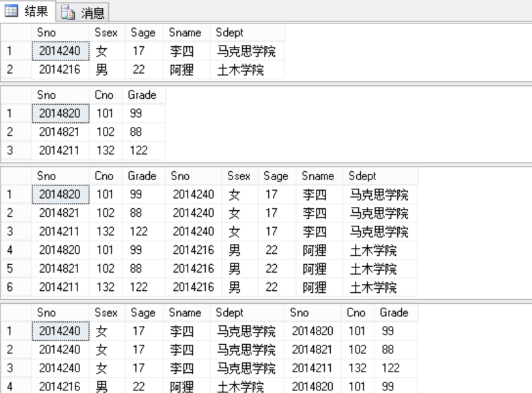Click highlighted 2014820 in row 1 of third grid
This screenshot has height=393, width=532.
pos(61,195)
